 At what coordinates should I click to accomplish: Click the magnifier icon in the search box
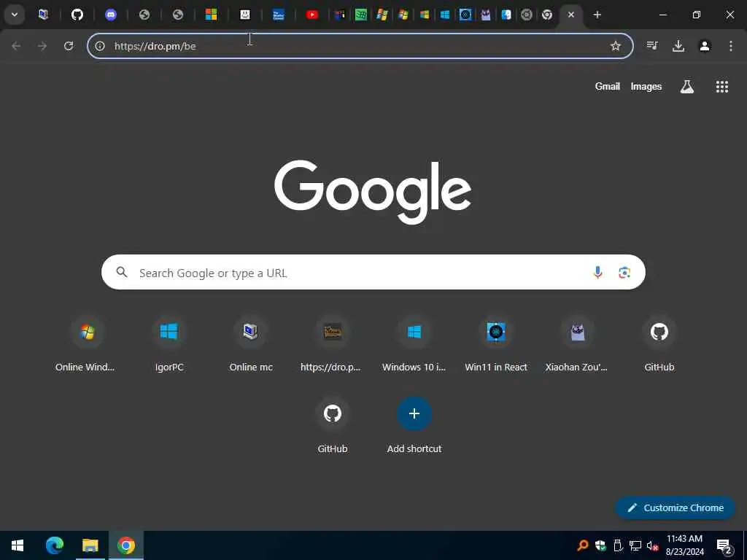pos(122,272)
